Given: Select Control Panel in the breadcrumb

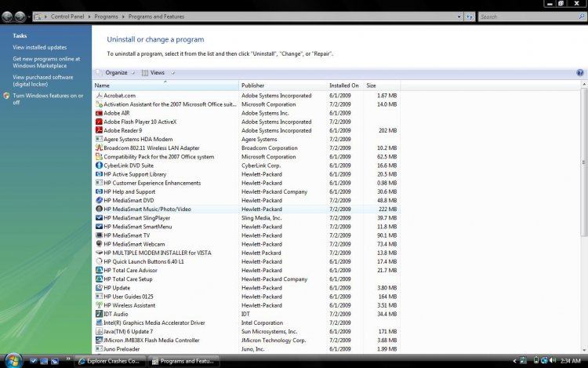Looking at the screenshot, I should click(67, 16).
